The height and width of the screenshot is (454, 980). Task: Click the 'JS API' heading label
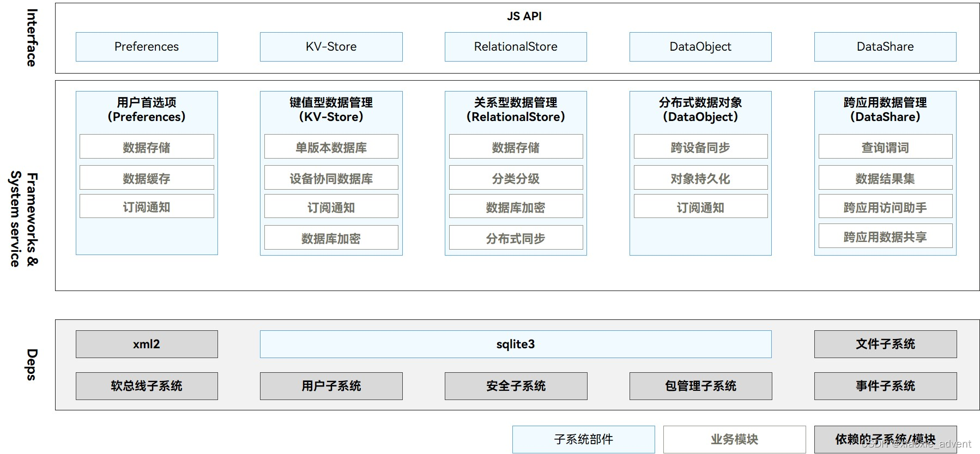pyautogui.click(x=524, y=16)
